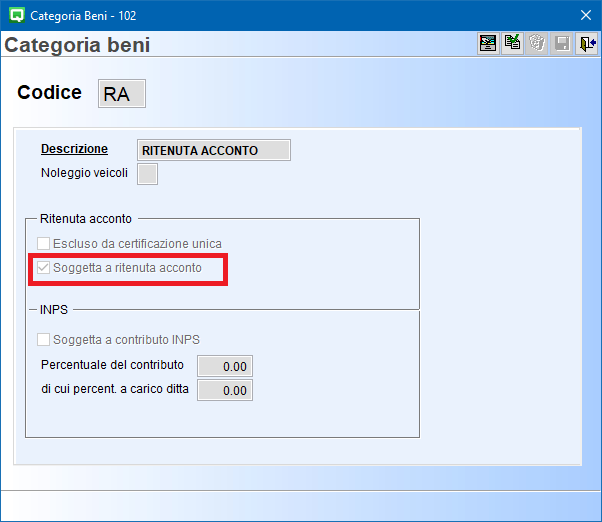602x522 pixels.
Task: Click the underlined Descrizione label
Action: [74, 149]
